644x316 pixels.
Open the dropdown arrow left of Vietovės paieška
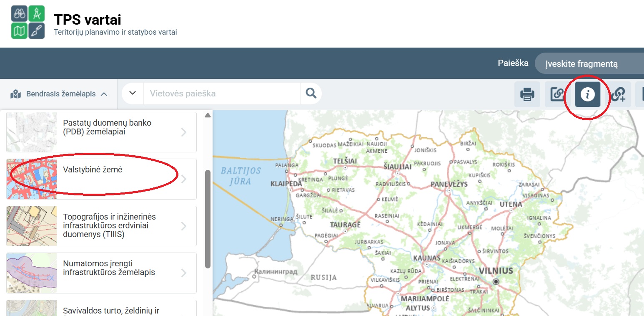click(133, 93)
